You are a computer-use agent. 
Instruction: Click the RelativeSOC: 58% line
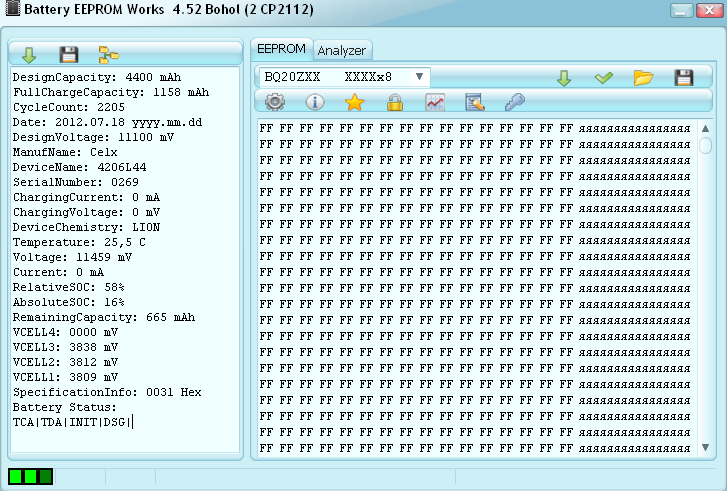pyautogui.click(x=69, y=287)
